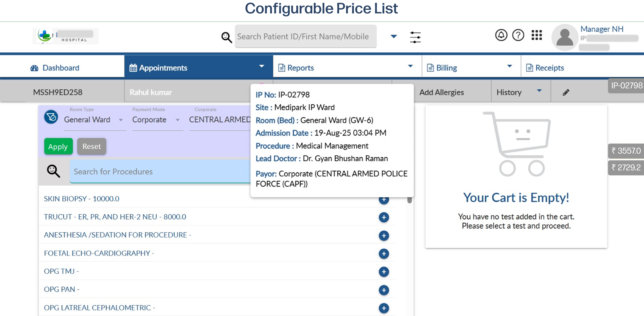Click the Payor: Corporate CAPF line
This screenshot has height=316, width=644.
coord(332,179)
